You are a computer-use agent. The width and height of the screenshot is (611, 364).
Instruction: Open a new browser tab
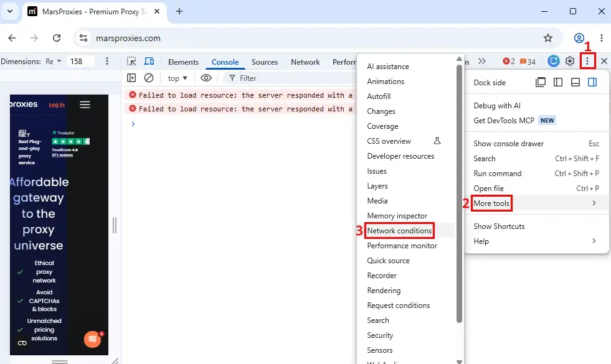(x=179, y=11)
